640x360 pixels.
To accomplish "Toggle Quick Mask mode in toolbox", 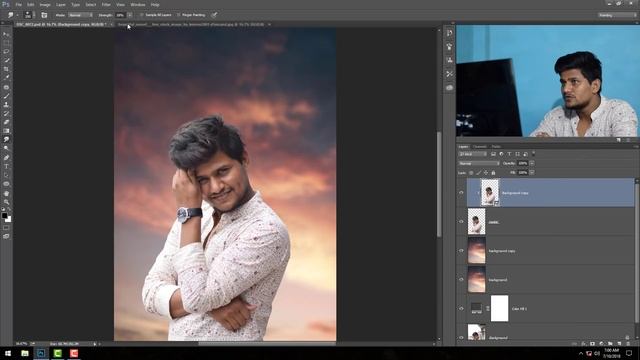I will [x=6, y=228].
